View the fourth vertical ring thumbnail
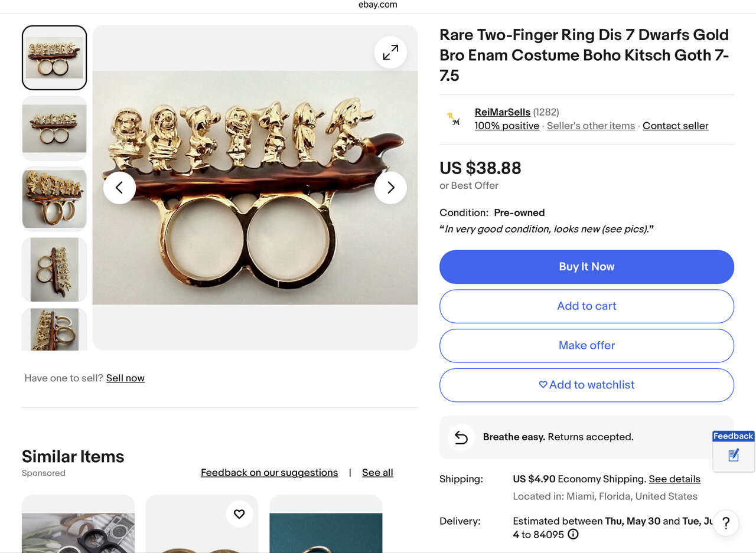Screen dimensions: 756x553 coord(54,269)
